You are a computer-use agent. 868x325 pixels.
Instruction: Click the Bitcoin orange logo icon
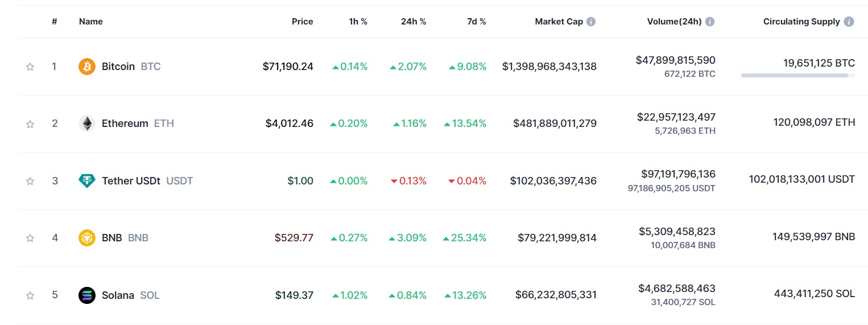pos(87,67)
